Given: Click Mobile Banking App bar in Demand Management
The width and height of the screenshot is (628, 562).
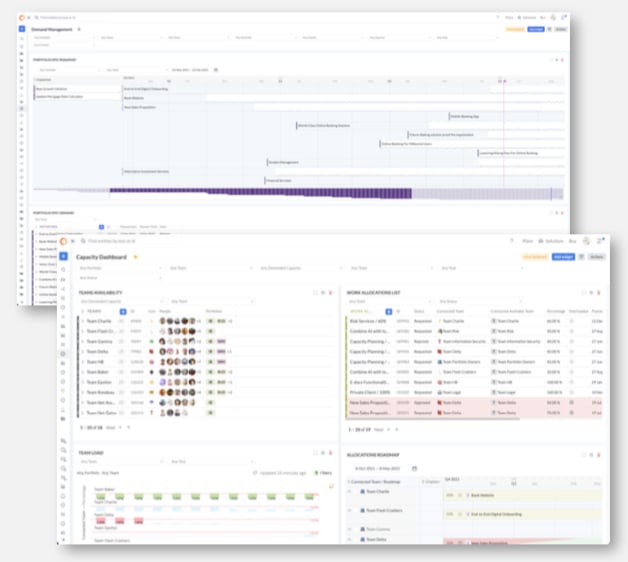Looking at the screenshot, I should (507, 117).
